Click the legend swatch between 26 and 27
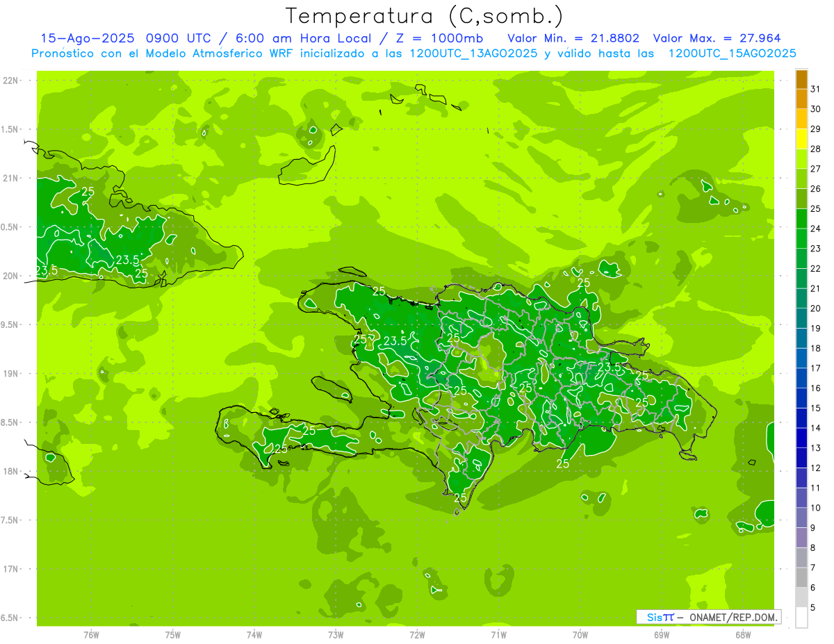Viewport: 834px width, 644px height. (x=801, y=179)
